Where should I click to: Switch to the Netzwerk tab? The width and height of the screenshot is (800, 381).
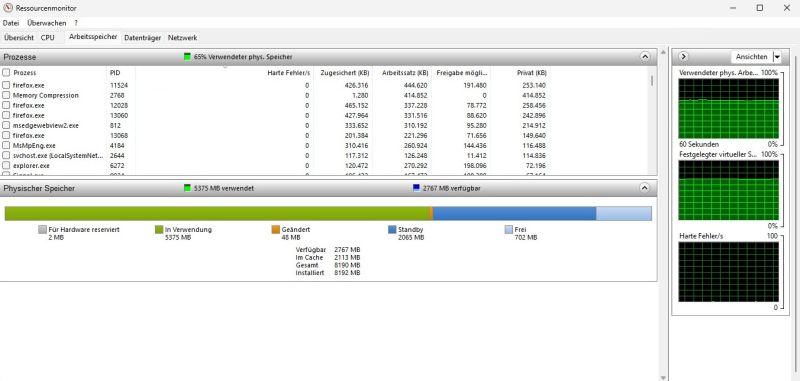[182, 38]
